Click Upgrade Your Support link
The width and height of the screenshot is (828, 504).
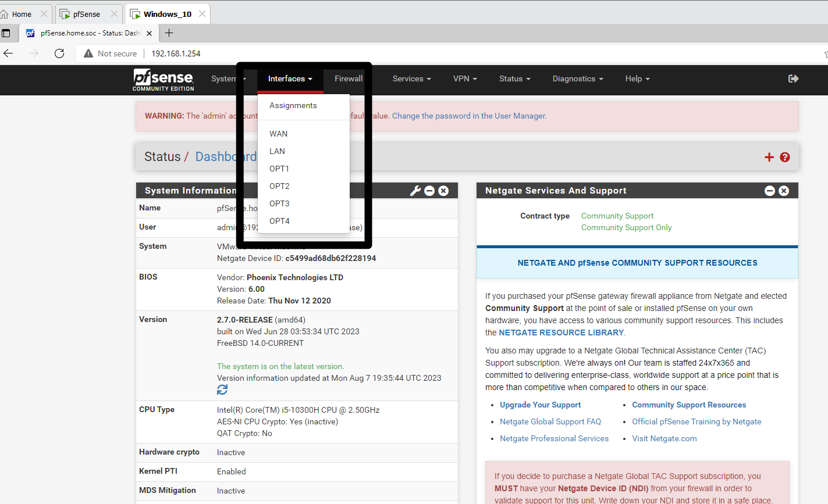(540, 405)
